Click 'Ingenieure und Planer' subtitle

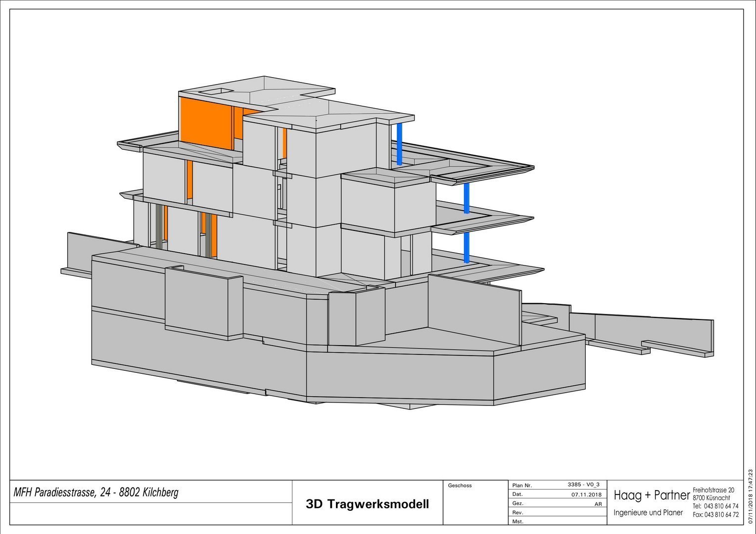pyautogui.click(x=648, y=513)
